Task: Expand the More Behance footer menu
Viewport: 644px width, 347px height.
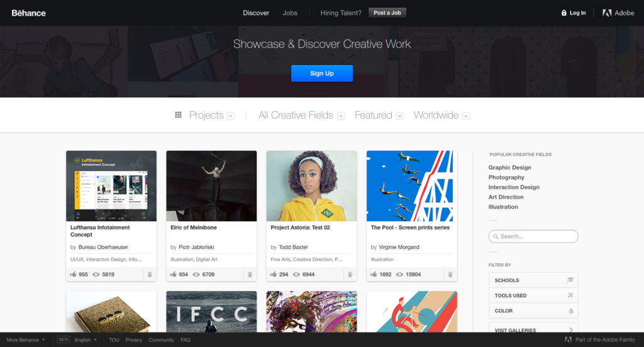Action: [x=26, y=340]
